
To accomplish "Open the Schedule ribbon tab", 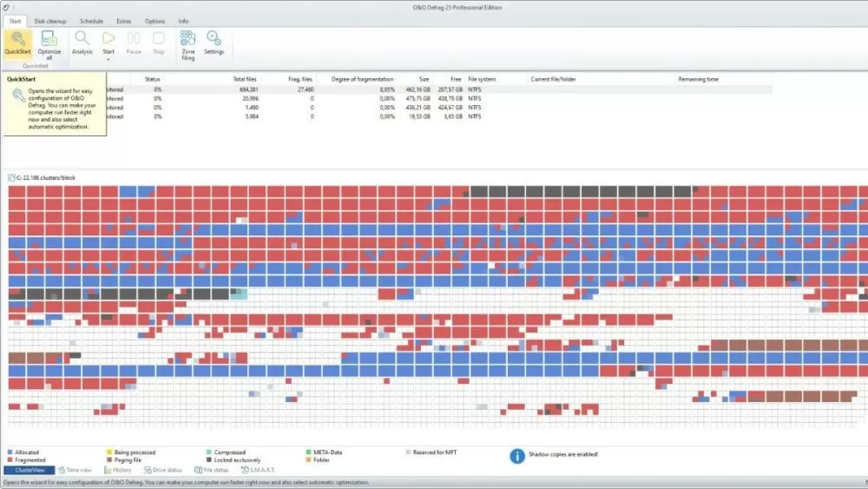I will [91, 21].
